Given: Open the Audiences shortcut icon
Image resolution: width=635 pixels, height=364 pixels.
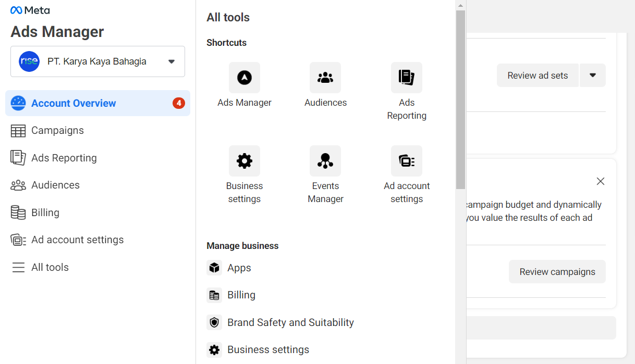Looking at the screenshot, I should coord(325,78).
